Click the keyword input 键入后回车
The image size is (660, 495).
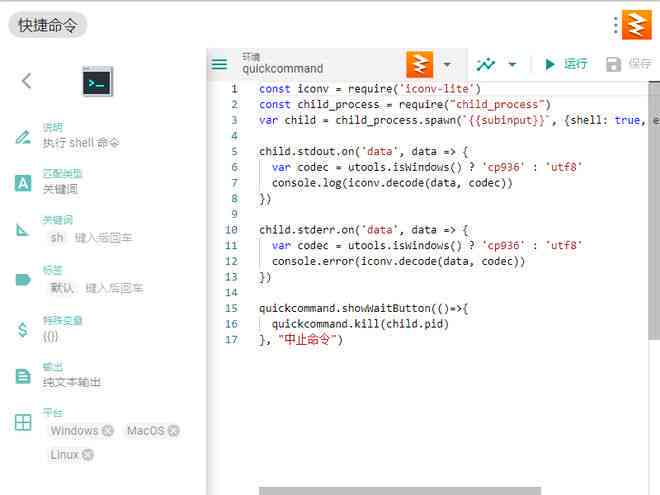pos(104,238)
